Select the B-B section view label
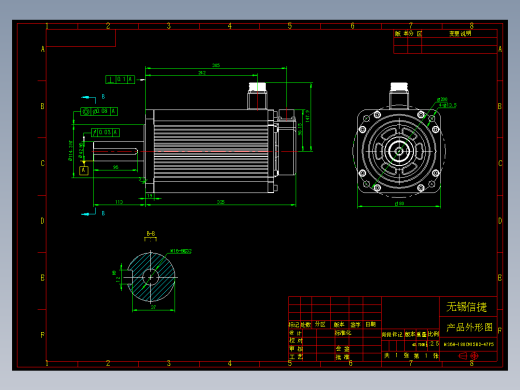The height and width of the screenshot is (390, 520). 151,234
